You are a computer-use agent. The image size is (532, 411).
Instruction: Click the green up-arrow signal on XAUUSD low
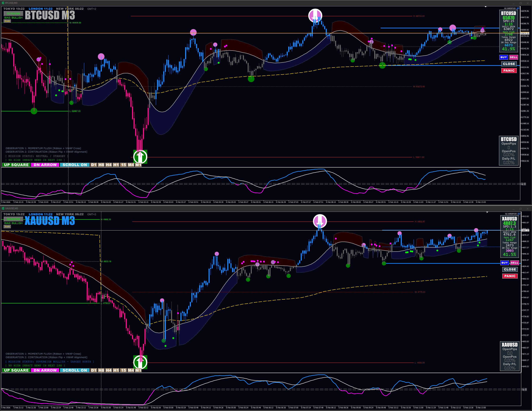pyautogui.click(x=140, y=362)
